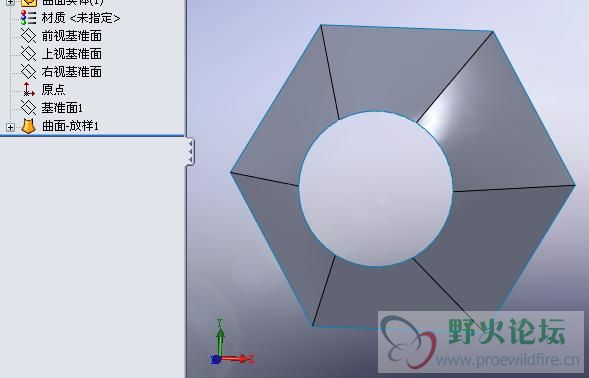Select the 前视基准面 plane icon
The image size is (589, 378).
click(x=29, y=36)
